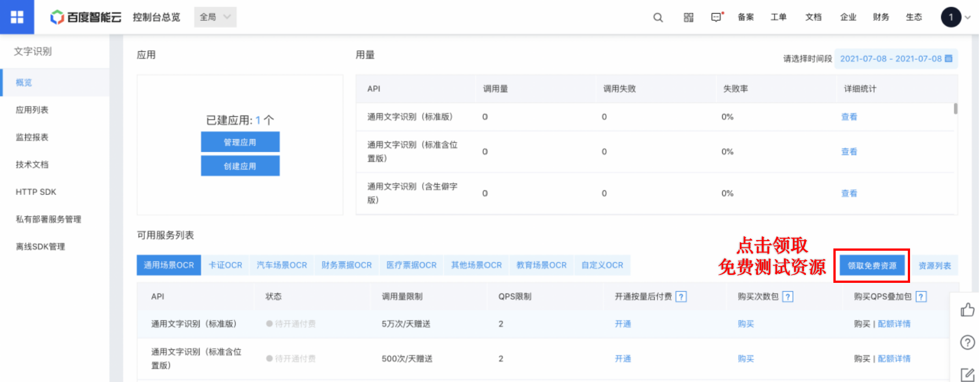This screenshot has width=980, height=382.
Task: Click the 创建应用 button
Action: 240,166
